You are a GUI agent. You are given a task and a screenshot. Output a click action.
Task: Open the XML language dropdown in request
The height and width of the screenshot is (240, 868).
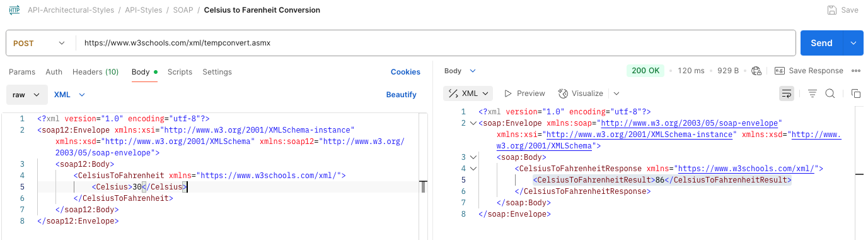point(69,95)
